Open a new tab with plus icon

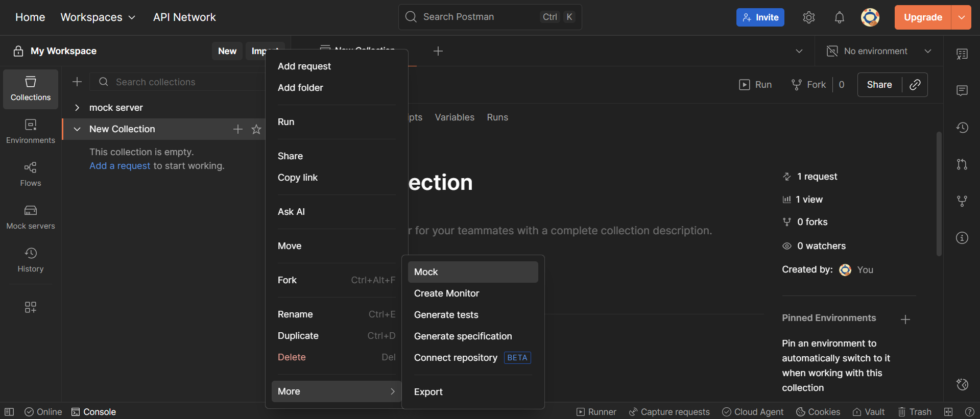pyautogui.click(x=438, y=51)
